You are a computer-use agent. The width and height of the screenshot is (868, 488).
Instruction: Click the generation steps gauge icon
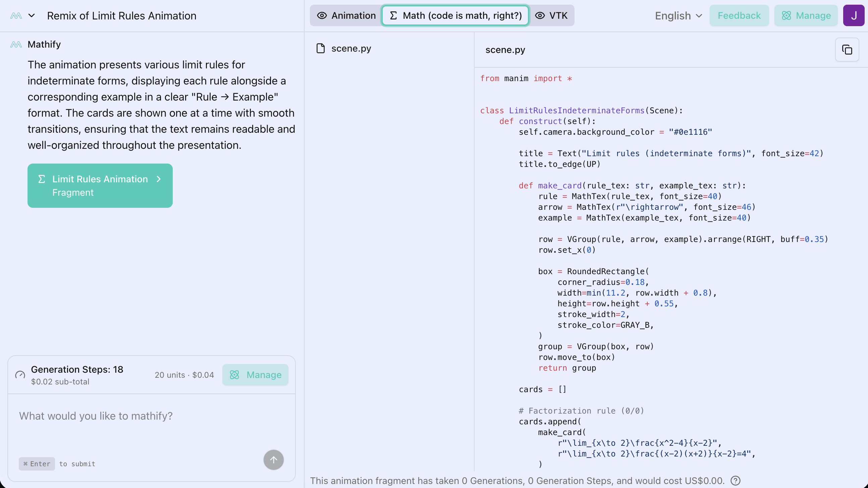point(20,375)
